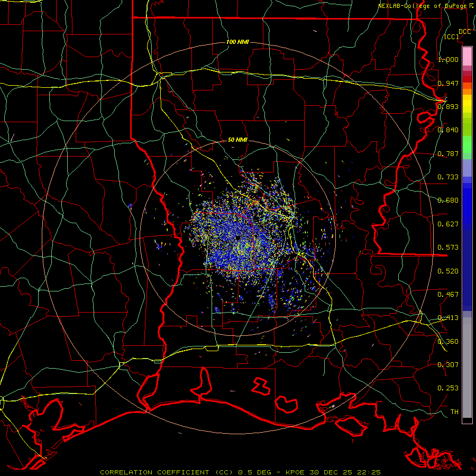The height and width of the screenshot is (476, 476).
Task: Click the 0.733 scale value
Action: tap(448, 177)
